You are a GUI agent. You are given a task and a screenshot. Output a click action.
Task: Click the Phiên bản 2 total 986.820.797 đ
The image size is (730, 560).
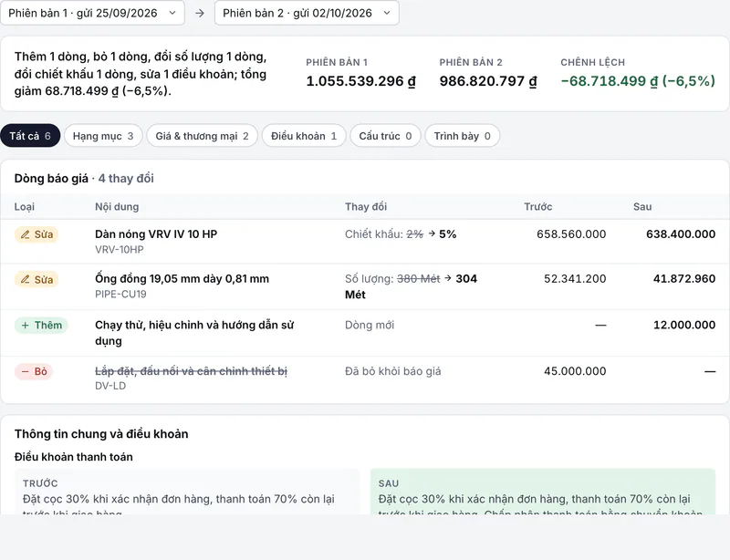[488, 81]
